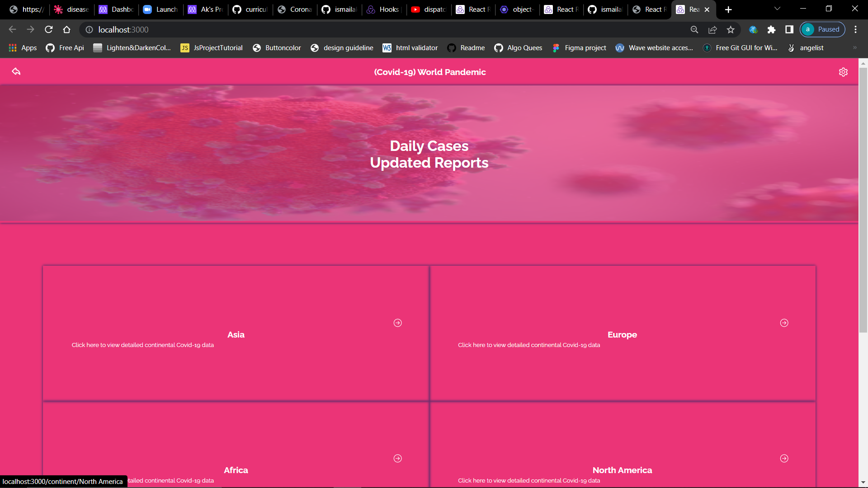This screenshot has height=488, width=868.
Task: Open the browser extensions puzzle icon
Action: click(771, 29)
